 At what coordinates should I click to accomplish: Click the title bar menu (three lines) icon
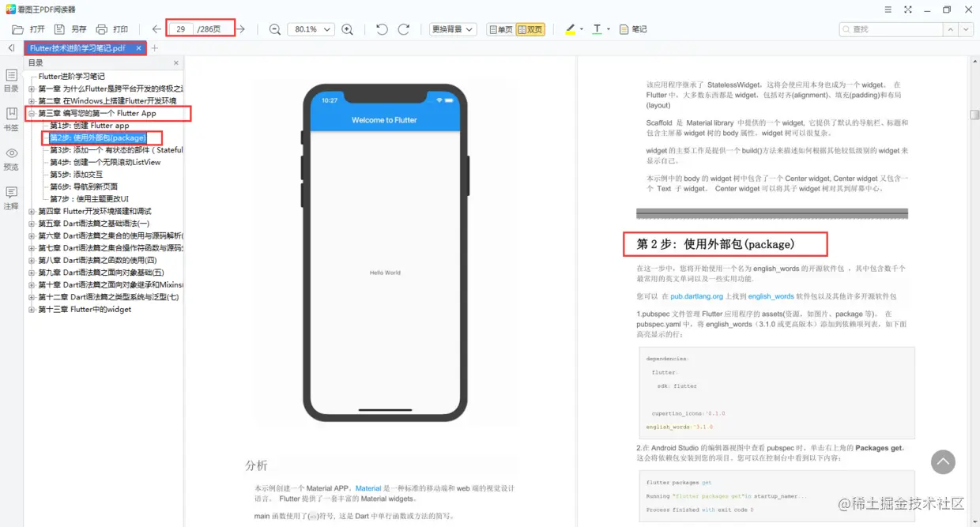click(x=888, y=9)
